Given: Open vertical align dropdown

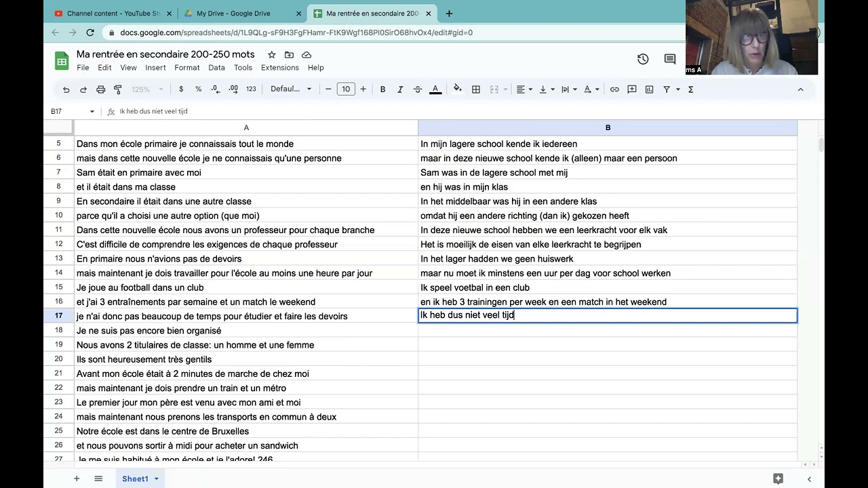Looking at the screenshot, I should 547,89.
